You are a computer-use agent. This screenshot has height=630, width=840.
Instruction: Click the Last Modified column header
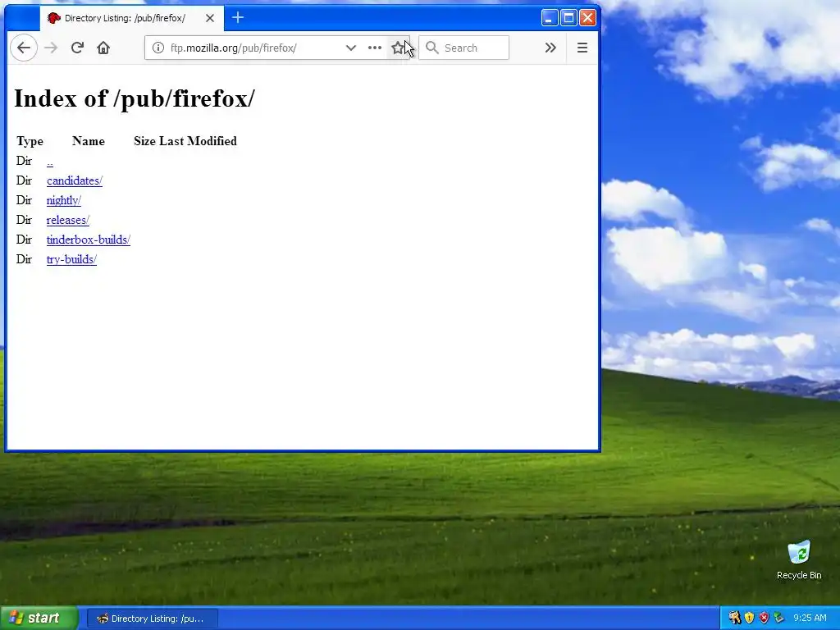point(198,141)
